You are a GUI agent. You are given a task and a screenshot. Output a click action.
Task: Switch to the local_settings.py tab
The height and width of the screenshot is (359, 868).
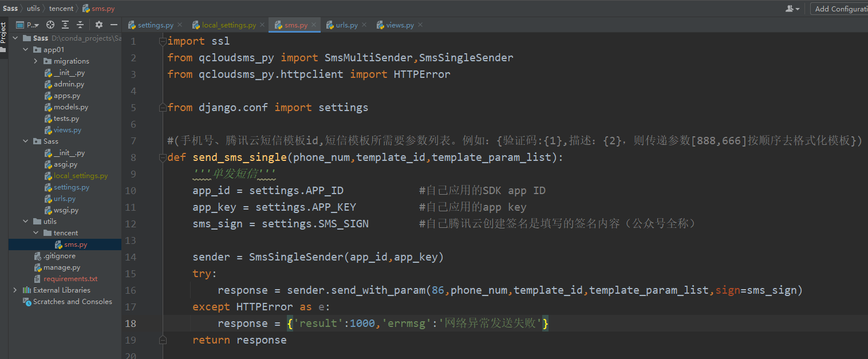[228, 25]
